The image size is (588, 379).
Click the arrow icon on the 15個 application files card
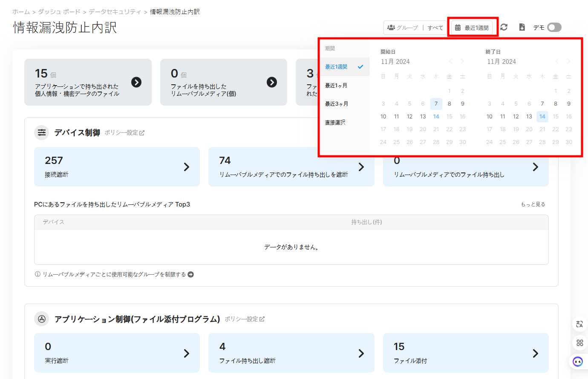[136, 82]
